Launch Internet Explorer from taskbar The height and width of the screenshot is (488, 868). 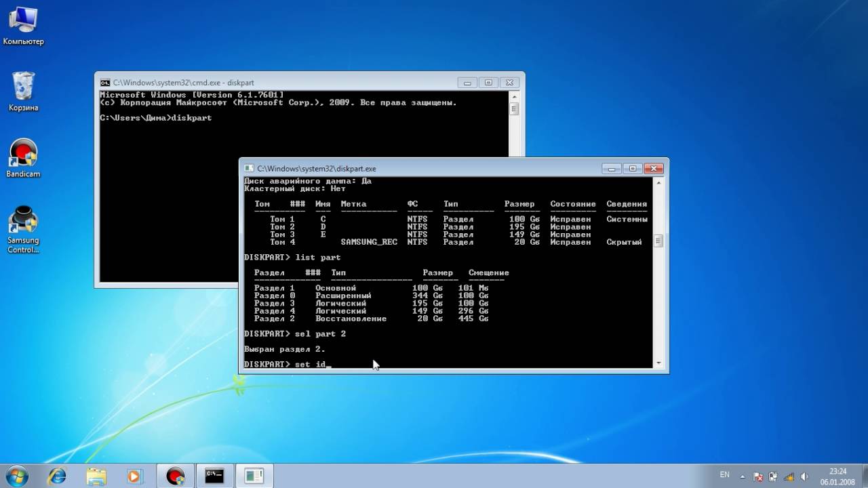(57, 476)
